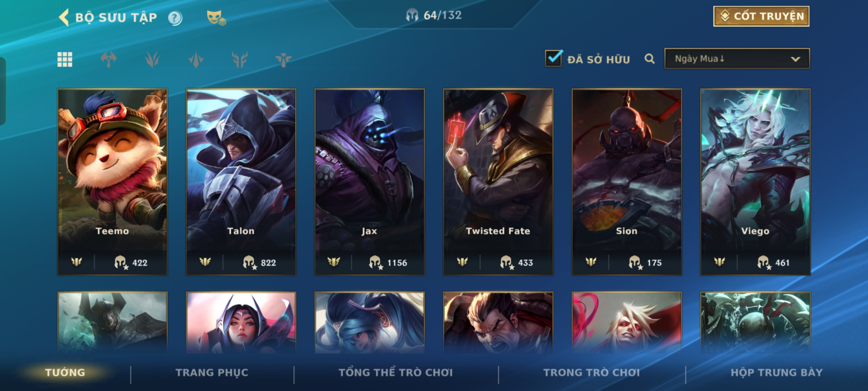
Task: Switch to the Trang Phục tab
Action: 212,373
